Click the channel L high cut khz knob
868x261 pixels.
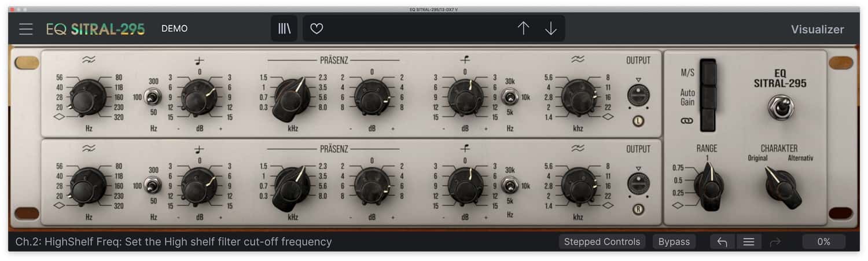point(579,97)
